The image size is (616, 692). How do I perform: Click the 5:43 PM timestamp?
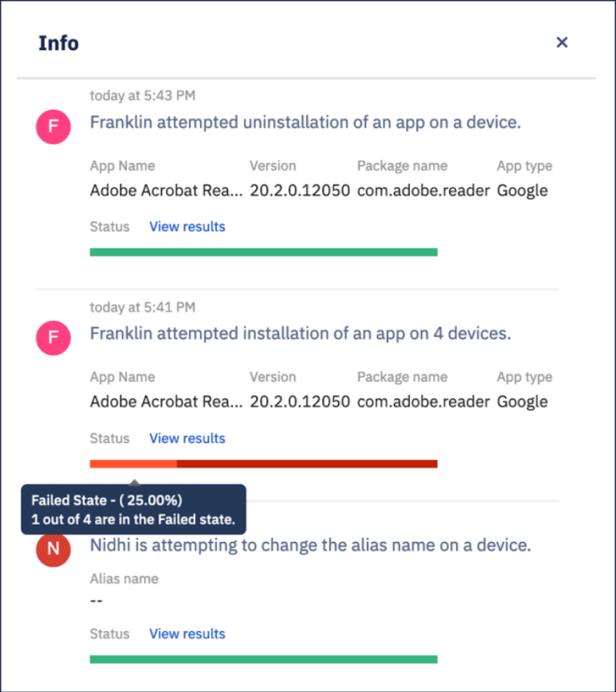coord(143,96)
